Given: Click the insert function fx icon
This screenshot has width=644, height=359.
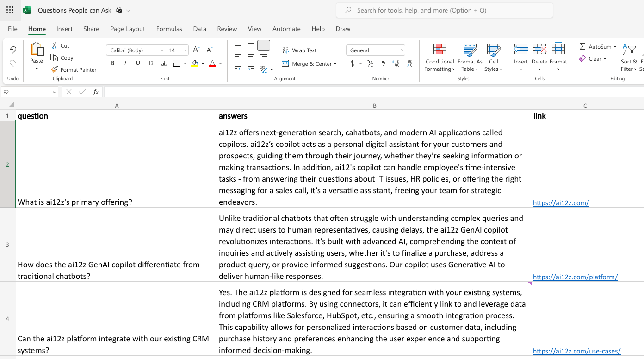Looking at the screenshot, I should [x=96, y=92].
